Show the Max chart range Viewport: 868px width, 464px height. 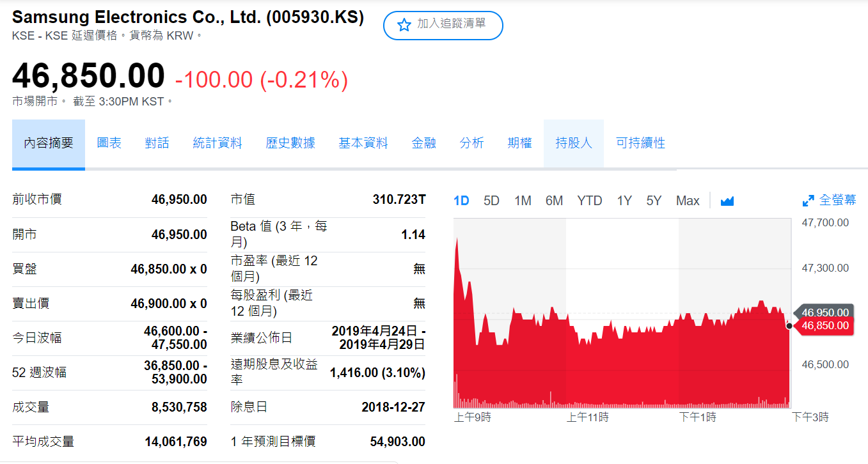[688, 201]
